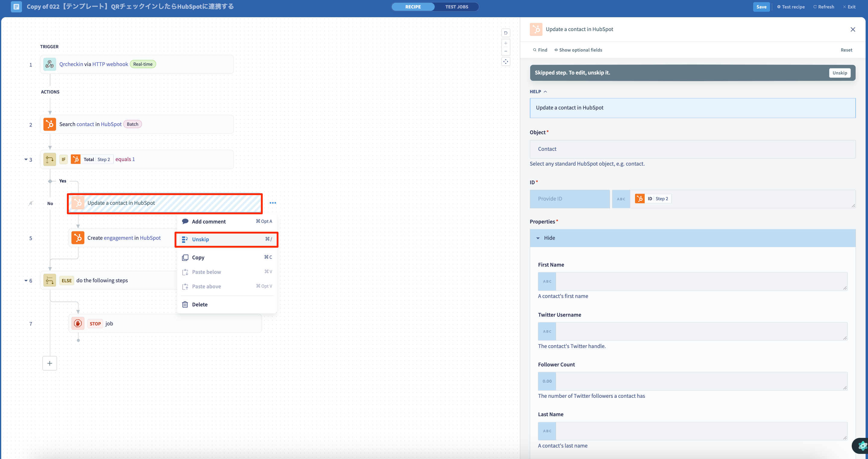
Task: Click the Real-time badge on trigger
Action: pos(143,64)
